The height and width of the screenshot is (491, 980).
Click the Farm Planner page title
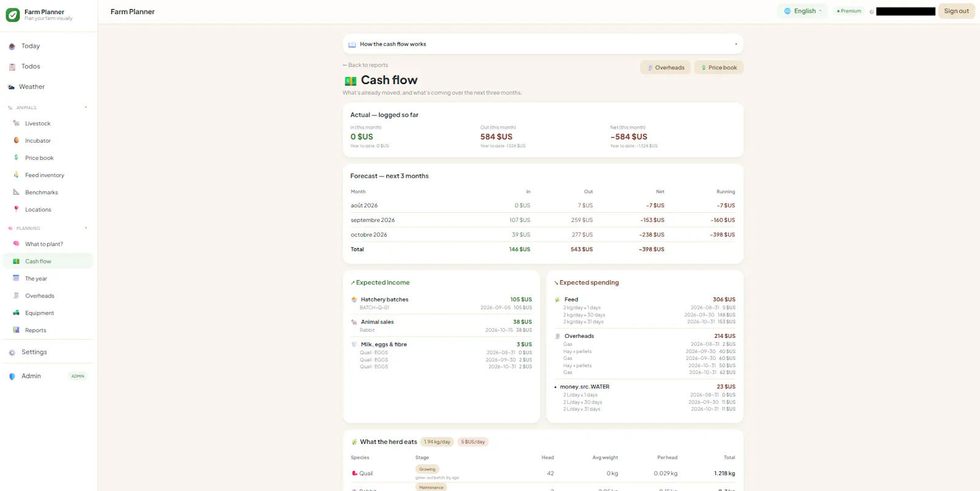click(132, 12)
